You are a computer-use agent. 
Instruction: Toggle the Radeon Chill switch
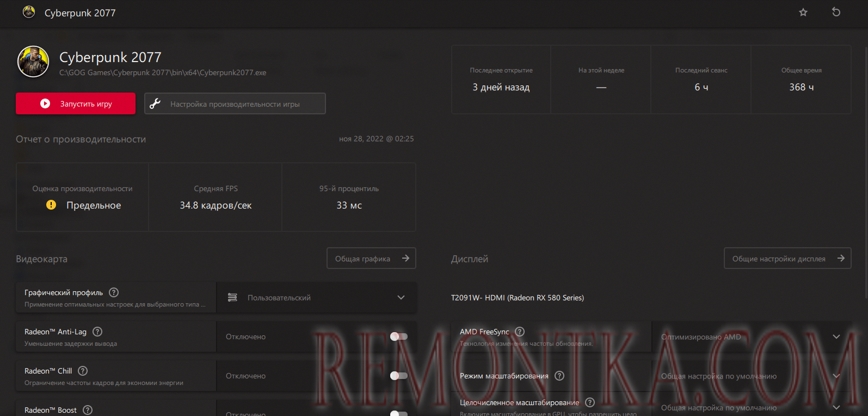(399, 376)
